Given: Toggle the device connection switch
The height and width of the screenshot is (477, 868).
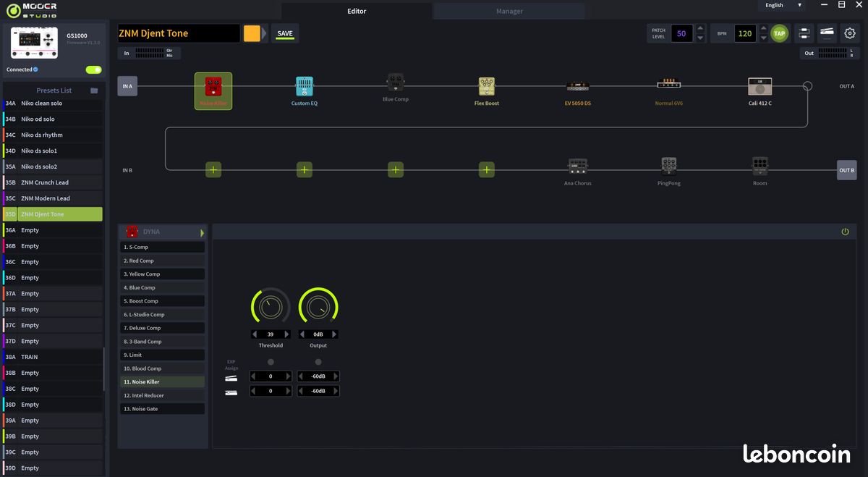Looking at the screenshot, I should tap(93, 69).
